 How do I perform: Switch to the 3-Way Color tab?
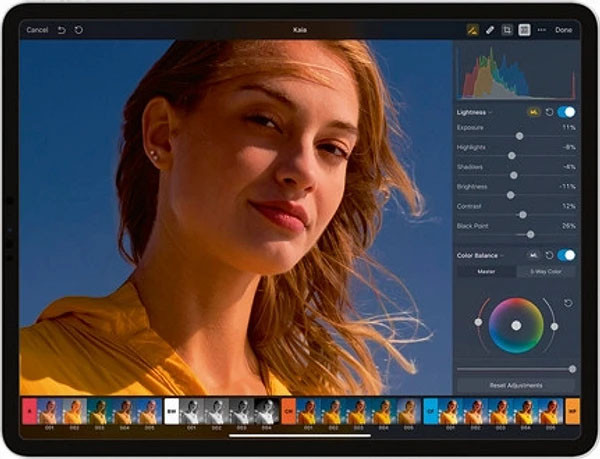[x=546, y=272]
